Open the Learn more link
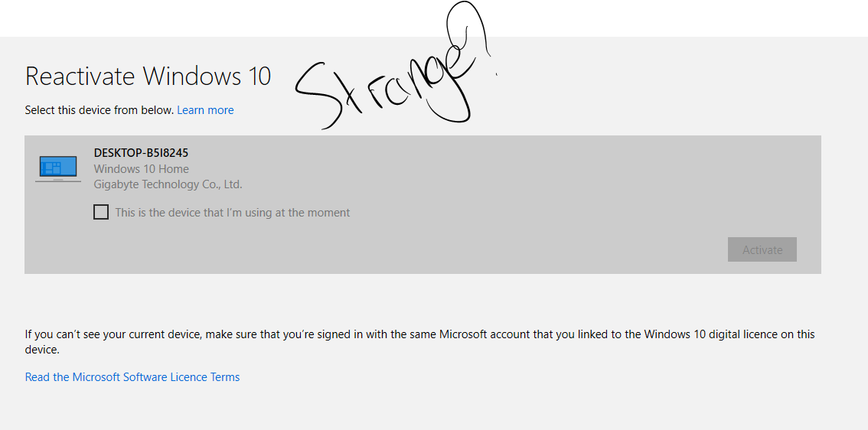This screenshot has width=868, height=430. click(x=205, y=110)
